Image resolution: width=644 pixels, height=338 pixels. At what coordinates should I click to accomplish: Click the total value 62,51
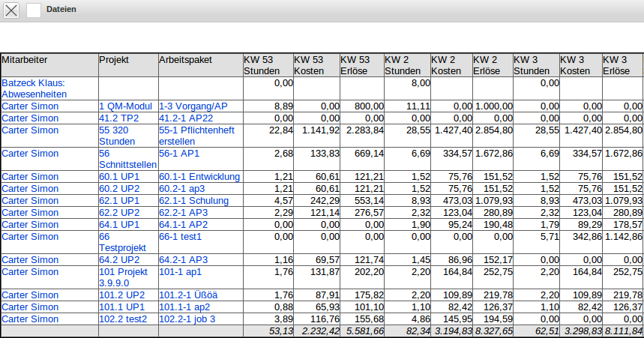(547, 331)
